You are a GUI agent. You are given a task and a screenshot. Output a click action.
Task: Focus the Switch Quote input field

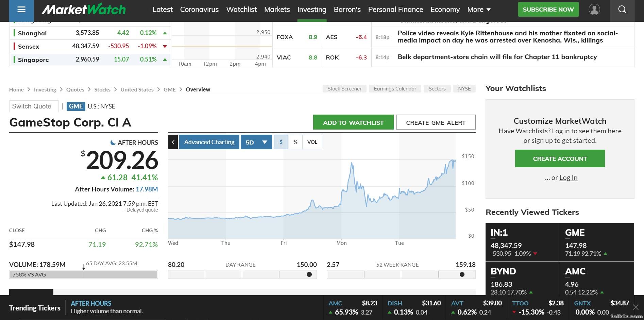(x=34, y=106)
